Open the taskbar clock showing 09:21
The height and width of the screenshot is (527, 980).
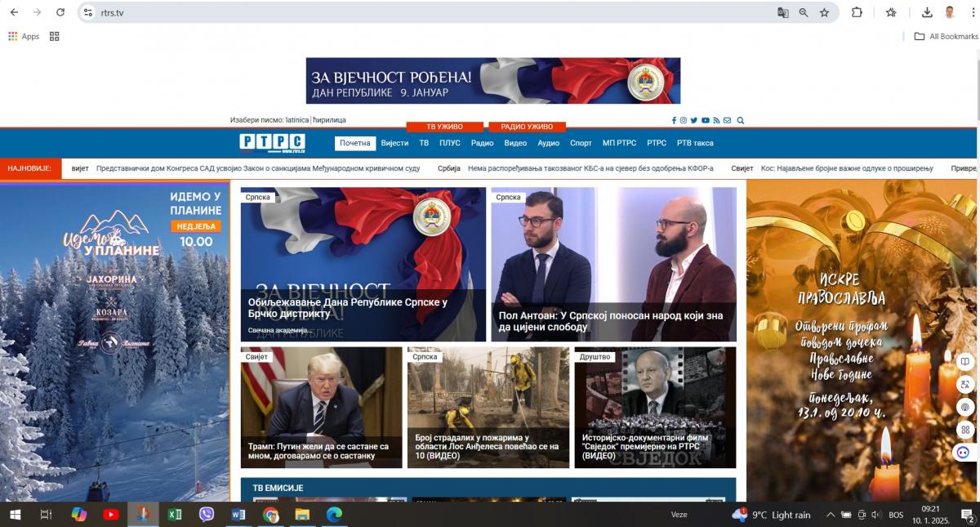(929, 515)
